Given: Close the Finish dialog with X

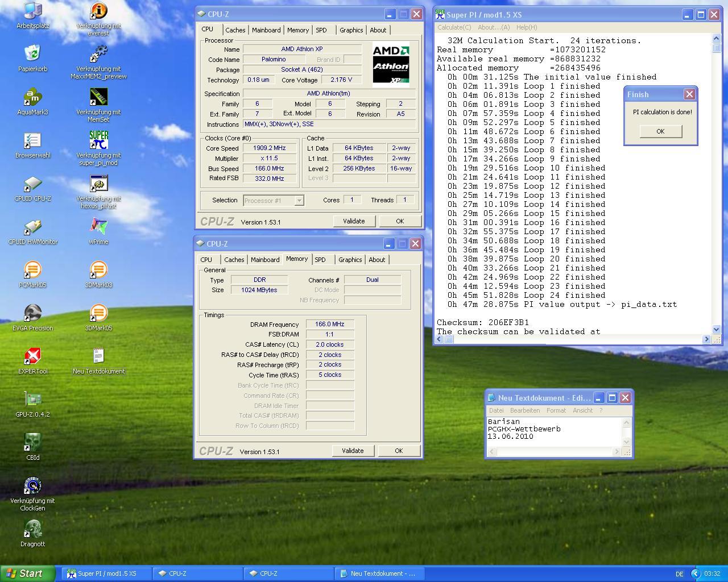Looking at the screenshot, I should pyautogui.click(x=689, y=94).
